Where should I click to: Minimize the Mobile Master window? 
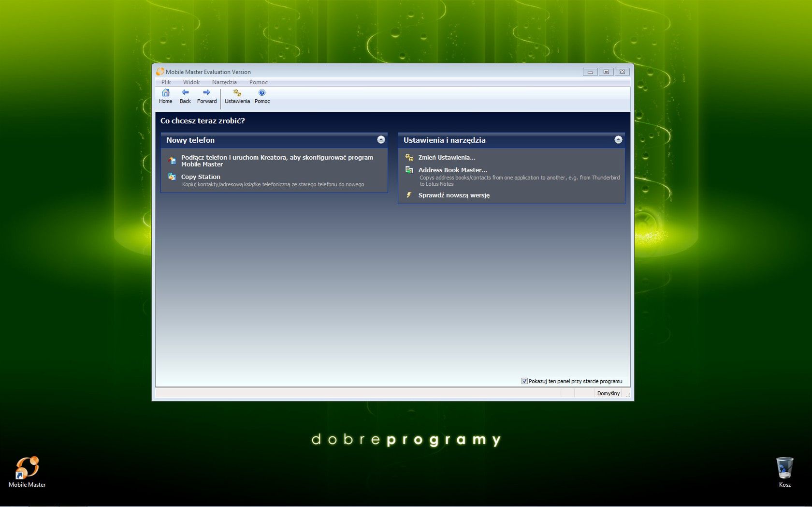point(590,72)
